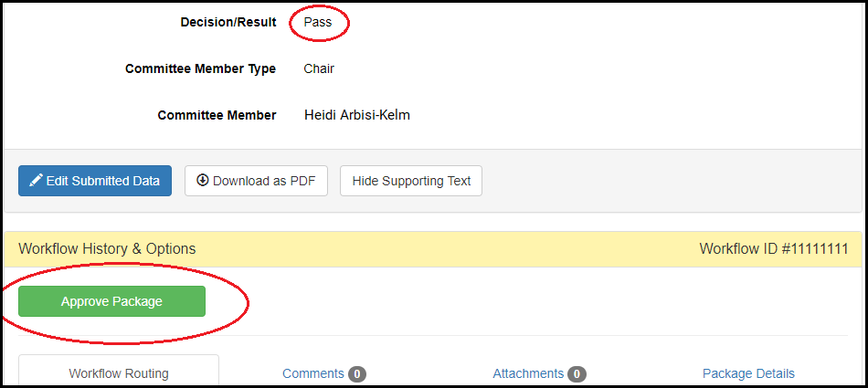Click the Workflow History & Options header
The height and width of the screenshot is (388, 868).
107,248
